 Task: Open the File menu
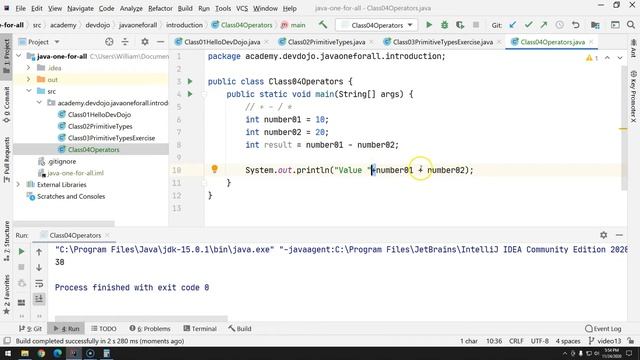(20, 8)
